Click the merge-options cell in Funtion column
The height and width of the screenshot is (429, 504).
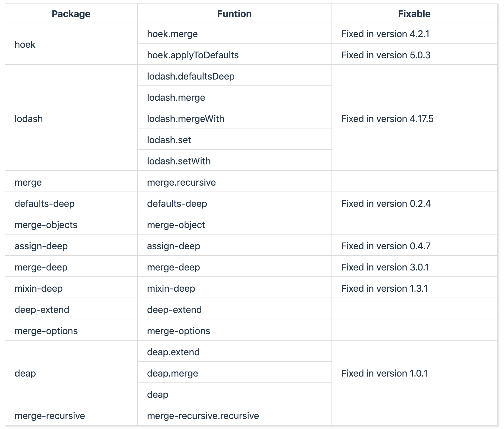tap(178, 331)
